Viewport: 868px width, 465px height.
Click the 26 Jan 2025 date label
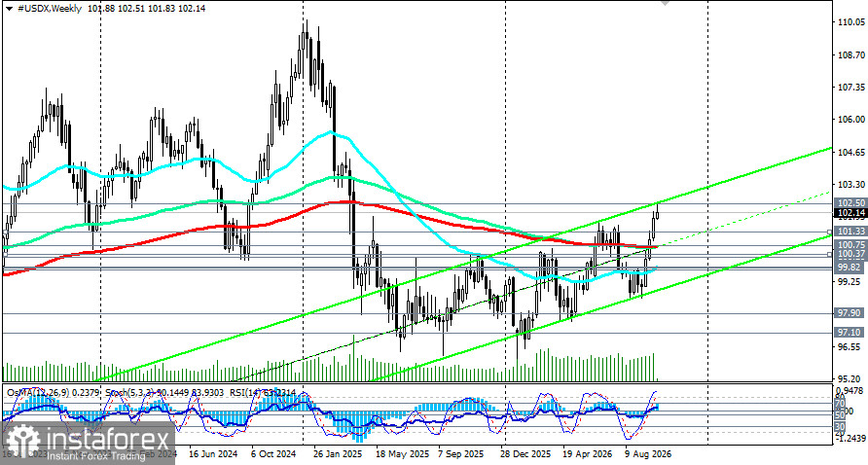(x=339, y=453)
